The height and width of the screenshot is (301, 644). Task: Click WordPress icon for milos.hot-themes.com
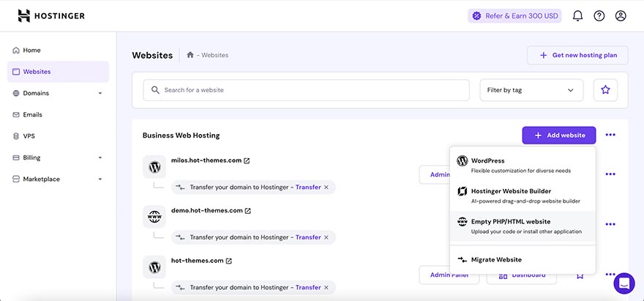pyautogui.click(x=154, y=166)
